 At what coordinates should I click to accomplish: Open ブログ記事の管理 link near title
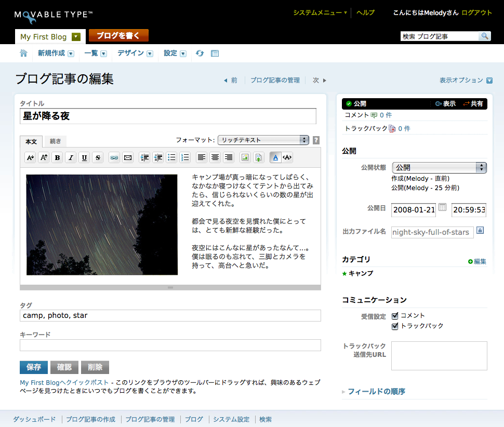click(275, 81)
